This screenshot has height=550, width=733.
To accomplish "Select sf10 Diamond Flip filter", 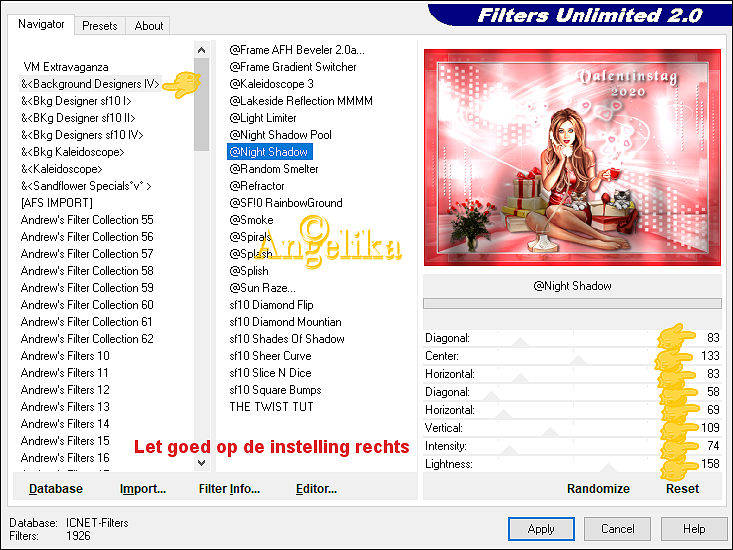I will click(x=271, y=305).
